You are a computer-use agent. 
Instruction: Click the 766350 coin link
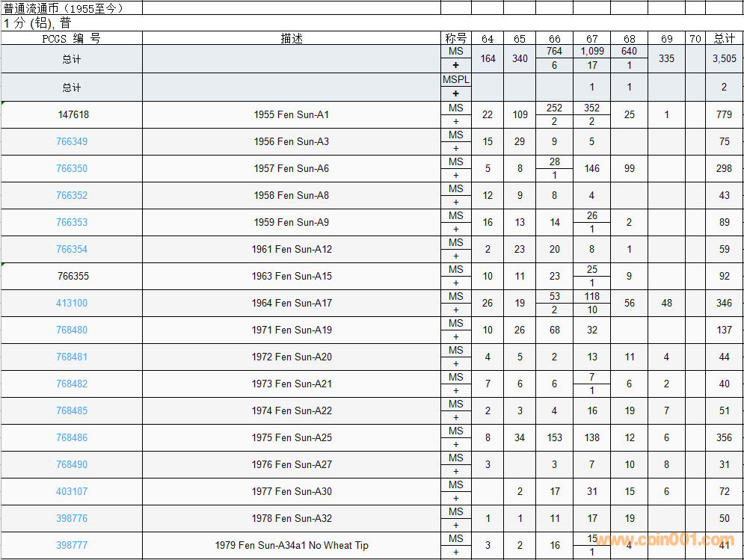(x=72, y=169)
